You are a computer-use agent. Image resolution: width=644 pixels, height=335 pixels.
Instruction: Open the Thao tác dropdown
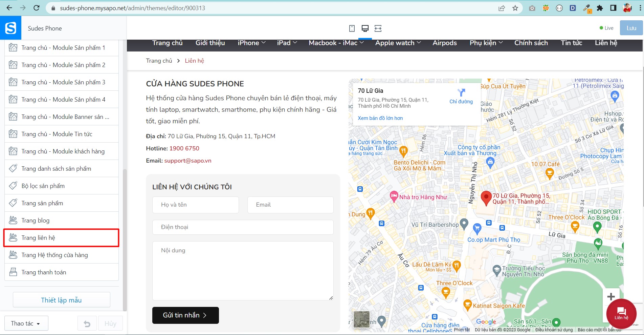(26, 323)
